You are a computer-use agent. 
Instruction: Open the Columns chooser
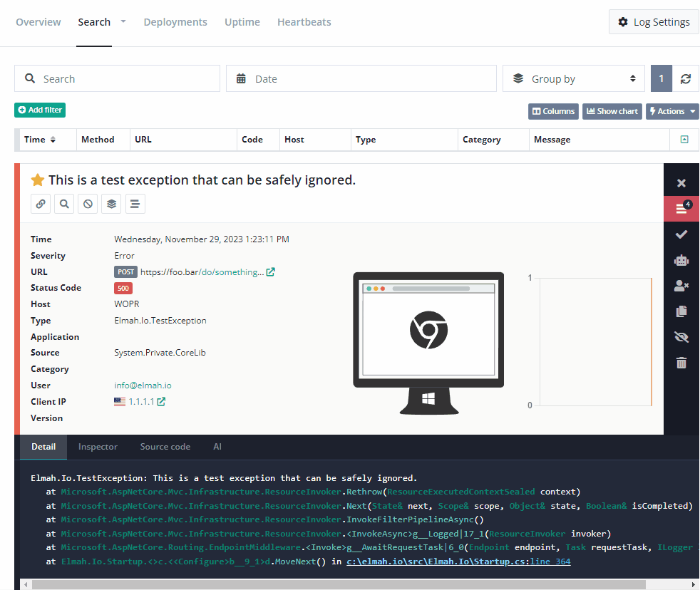pyautogui.click(x=554, y=112)
